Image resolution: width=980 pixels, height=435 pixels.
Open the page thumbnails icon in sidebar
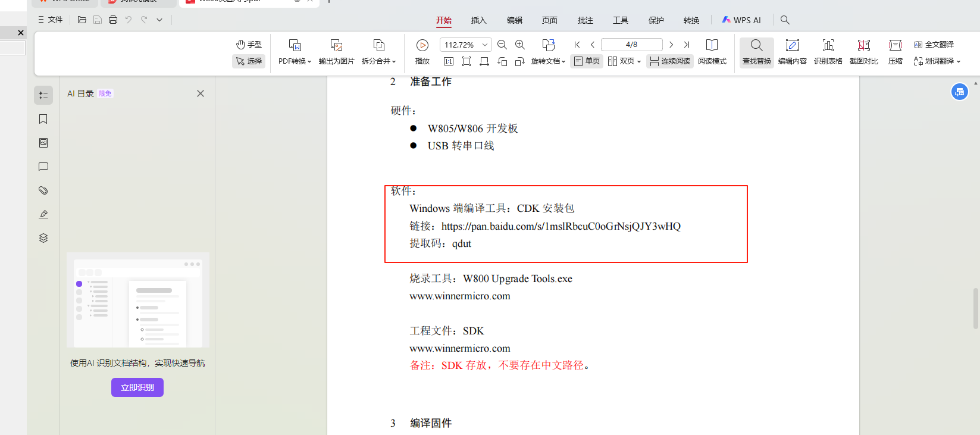click(x=43, y=143)
